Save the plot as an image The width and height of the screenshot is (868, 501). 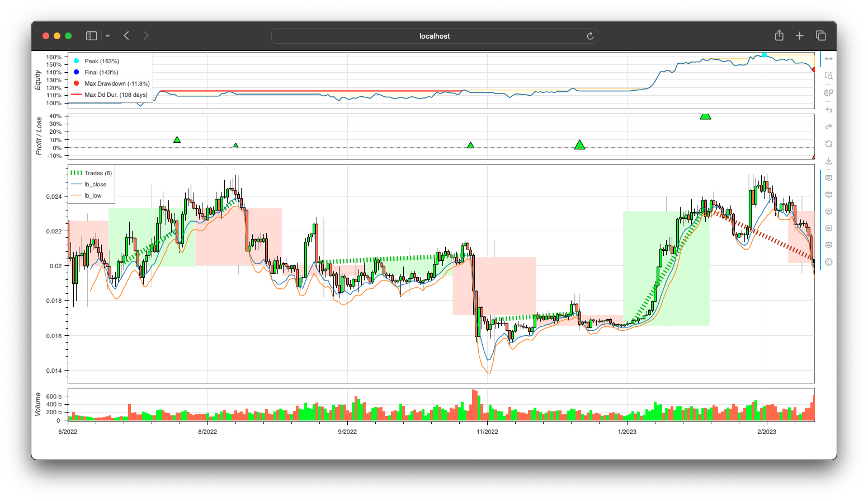pos(828,161)
